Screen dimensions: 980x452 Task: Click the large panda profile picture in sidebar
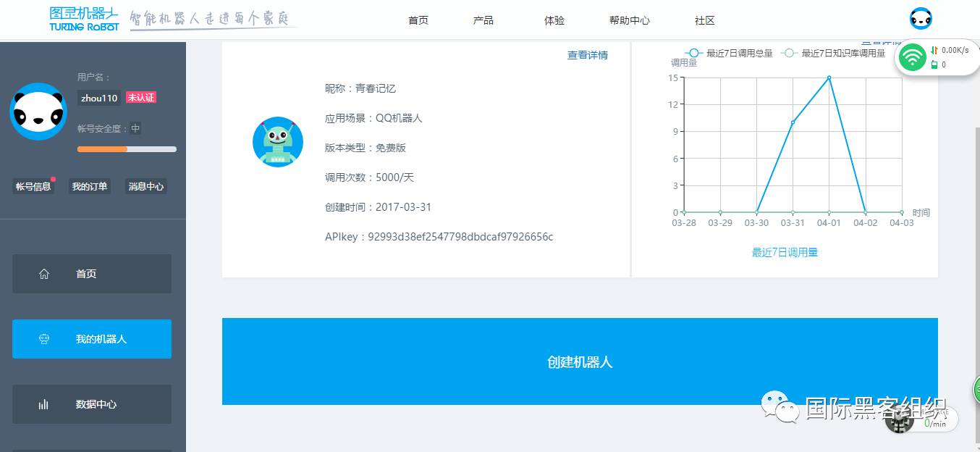coord(38,111)
